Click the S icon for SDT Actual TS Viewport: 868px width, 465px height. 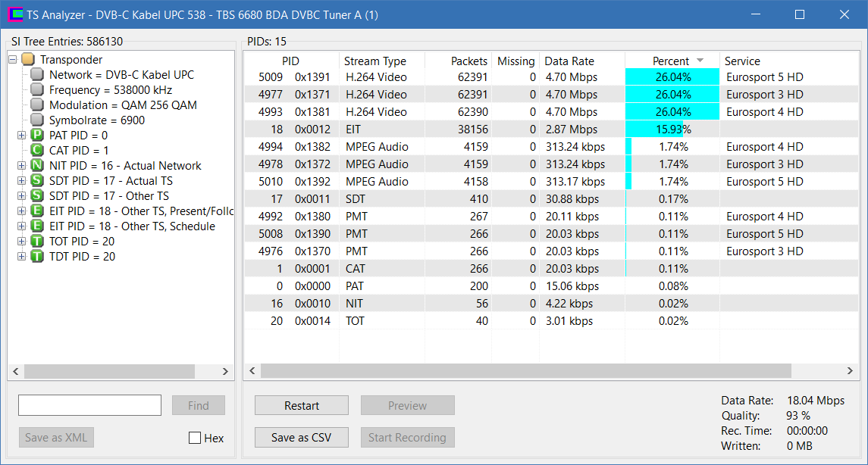(37, 180)
